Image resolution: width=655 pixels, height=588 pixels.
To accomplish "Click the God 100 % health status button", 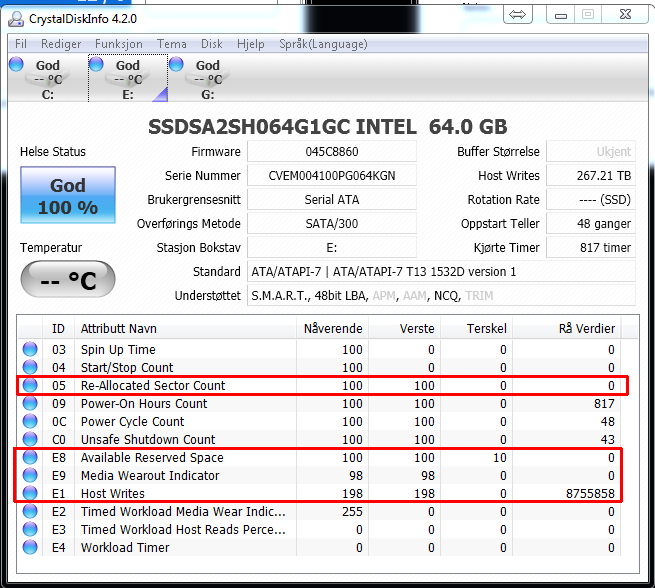I will (68, 195).
